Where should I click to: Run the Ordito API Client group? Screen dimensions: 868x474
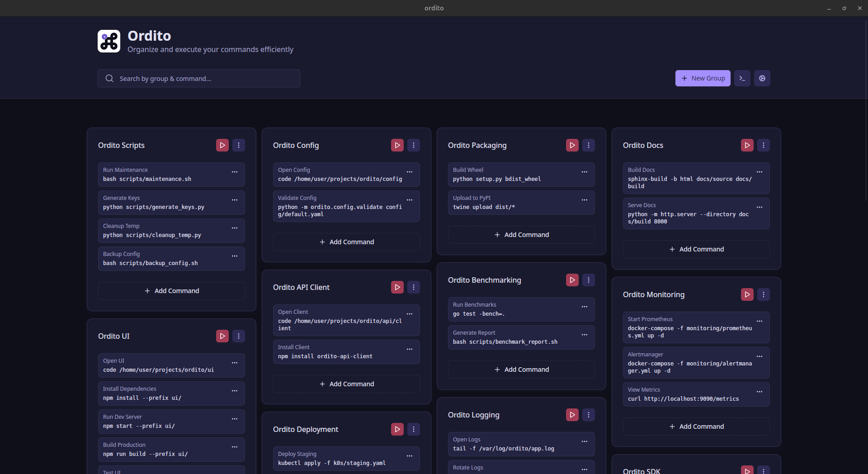[397, 287]
